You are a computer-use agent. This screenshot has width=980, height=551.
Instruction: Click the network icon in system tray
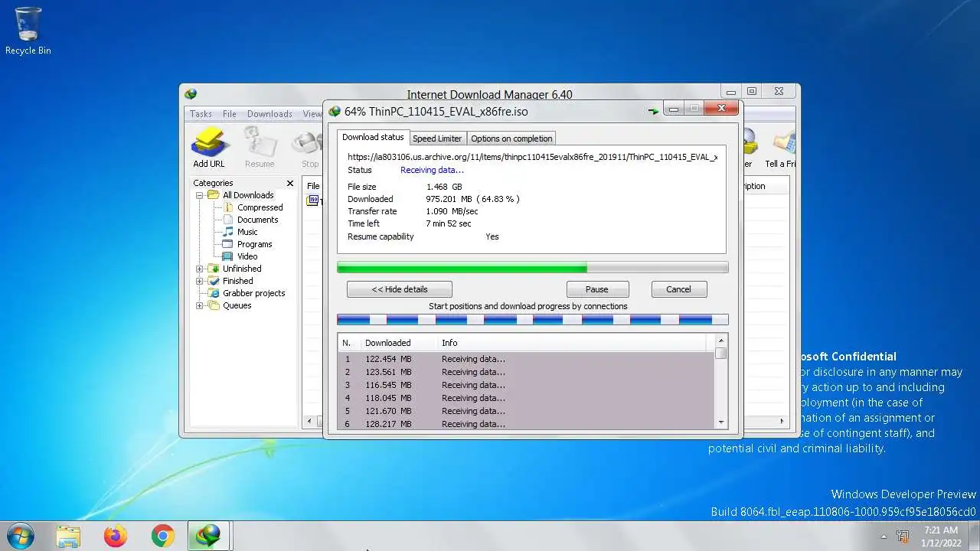tap(903, 536)
